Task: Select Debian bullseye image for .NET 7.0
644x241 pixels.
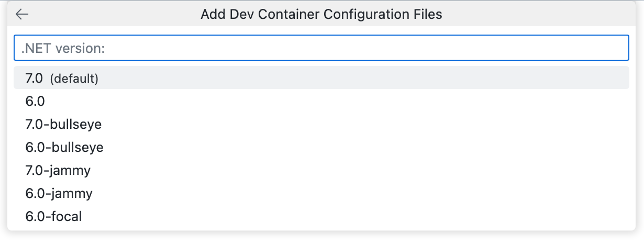Action: [63, 124]
